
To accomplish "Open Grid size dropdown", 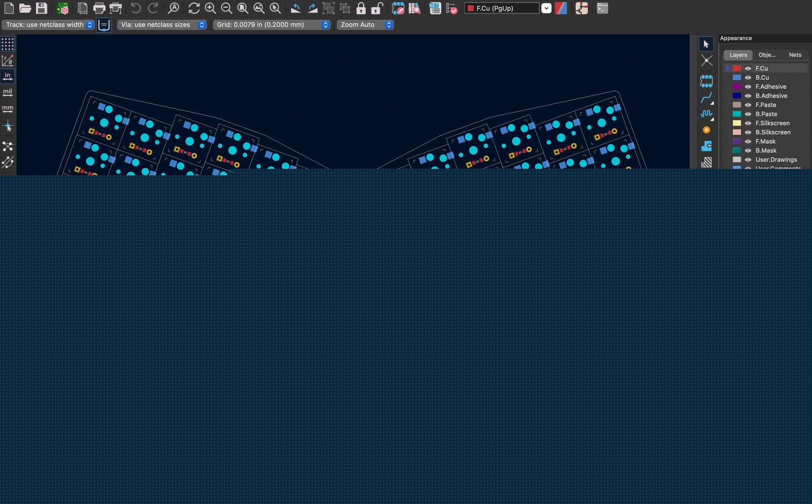I will pyautogui.click(x=271, y=25).
